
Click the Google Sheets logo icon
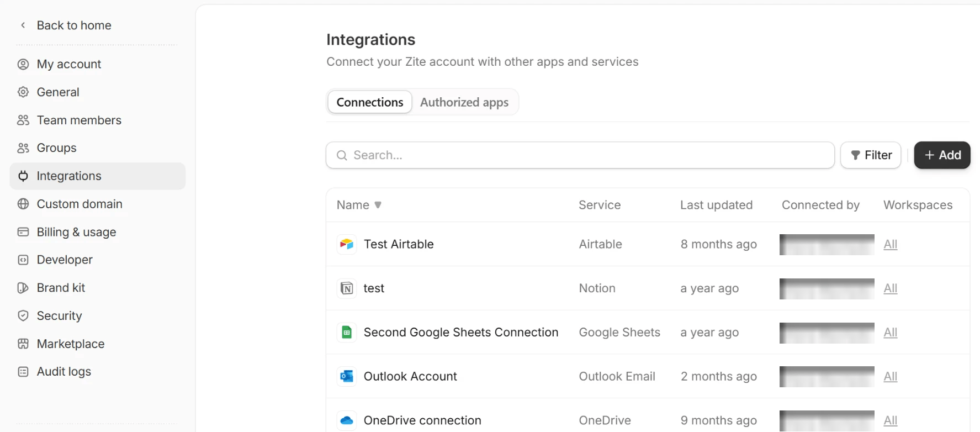(x=347, y=332)
